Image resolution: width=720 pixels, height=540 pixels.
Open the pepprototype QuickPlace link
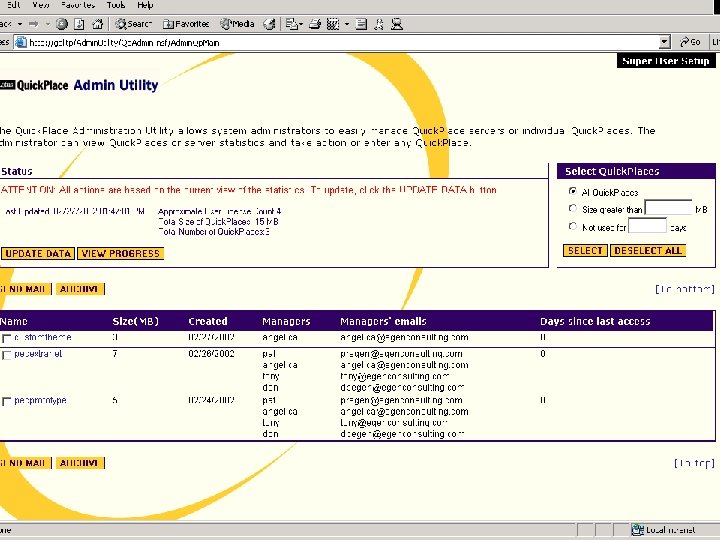tap(40, 400)
